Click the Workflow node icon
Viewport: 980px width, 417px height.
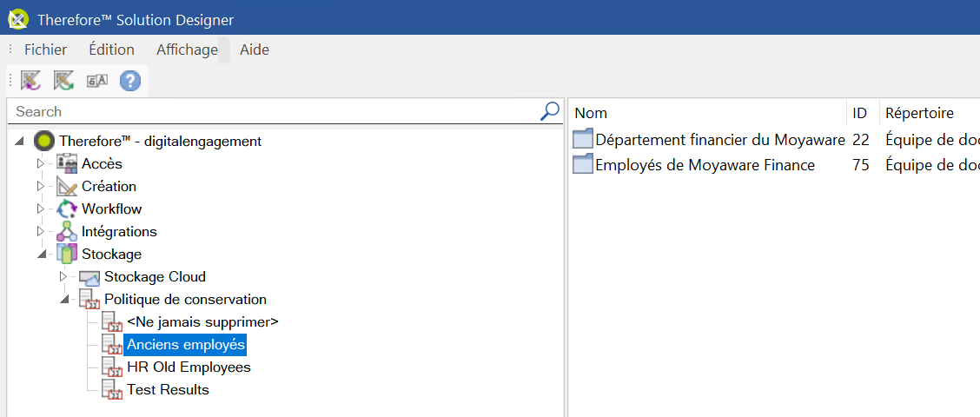point(67,208)
